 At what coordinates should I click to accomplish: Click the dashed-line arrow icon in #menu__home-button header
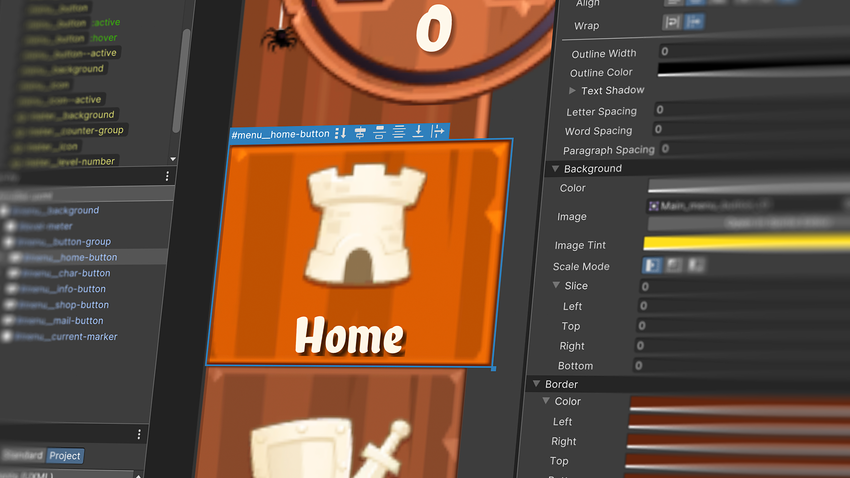tap(437, 131)
